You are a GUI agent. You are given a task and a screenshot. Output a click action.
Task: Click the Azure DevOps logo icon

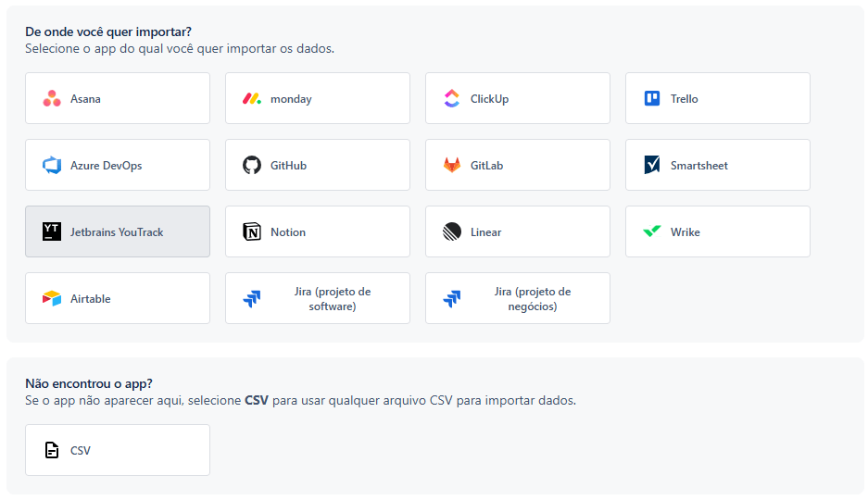coord(52,166)
